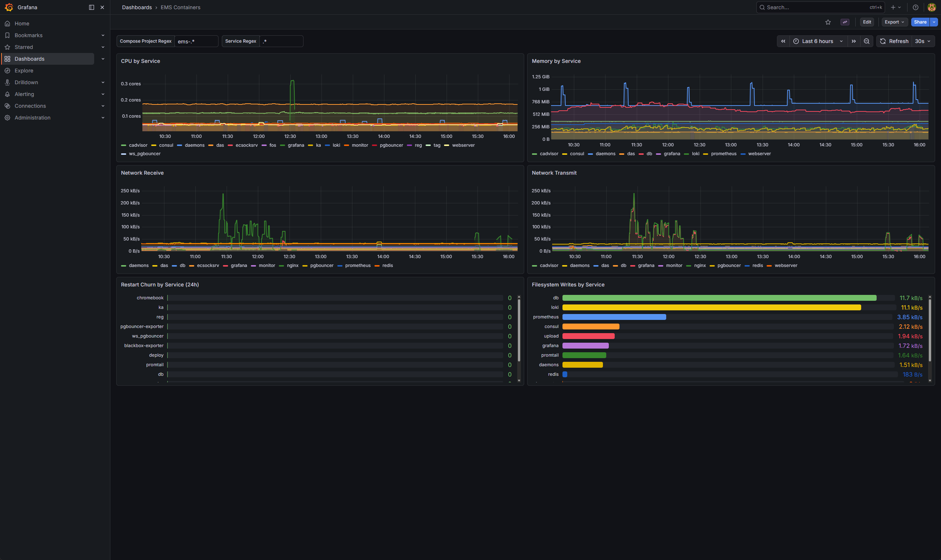Click the Edit button
The height and width of the screenshot is (560, 941).
[x=867, y=22]
